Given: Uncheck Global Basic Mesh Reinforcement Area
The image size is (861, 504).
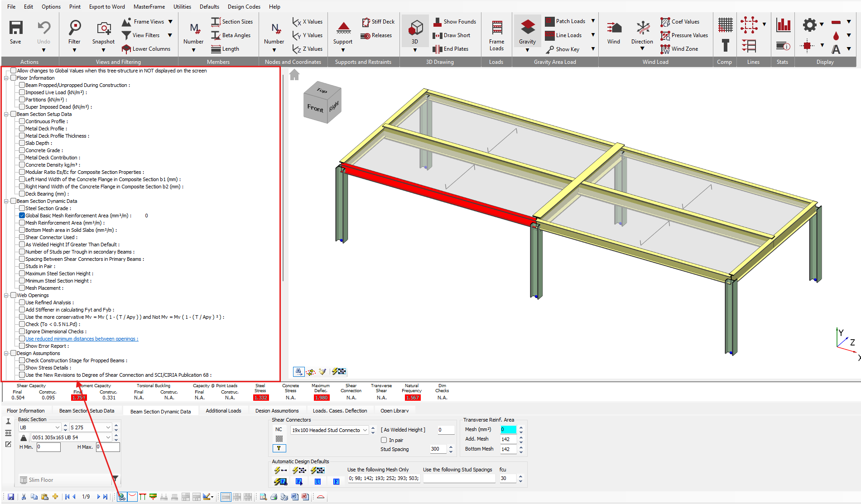Looking at the screenshot, I should [22, 216].
